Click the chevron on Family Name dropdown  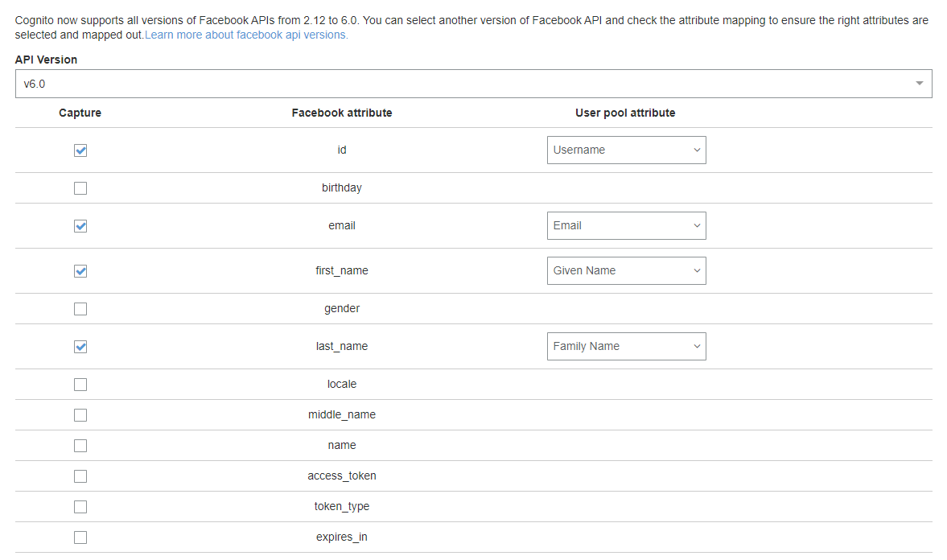click(x=697, y=346)
